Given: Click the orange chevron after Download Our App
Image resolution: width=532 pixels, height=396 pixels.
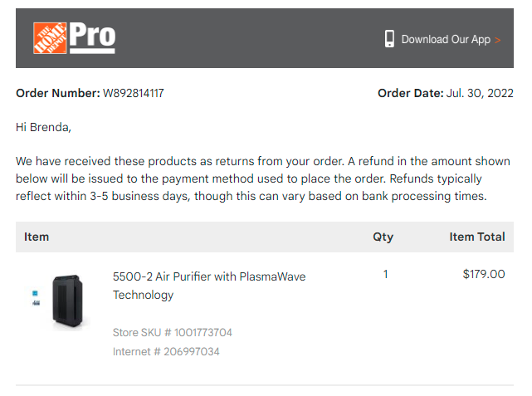Looking at the screenshot, I should click(497, 41).
